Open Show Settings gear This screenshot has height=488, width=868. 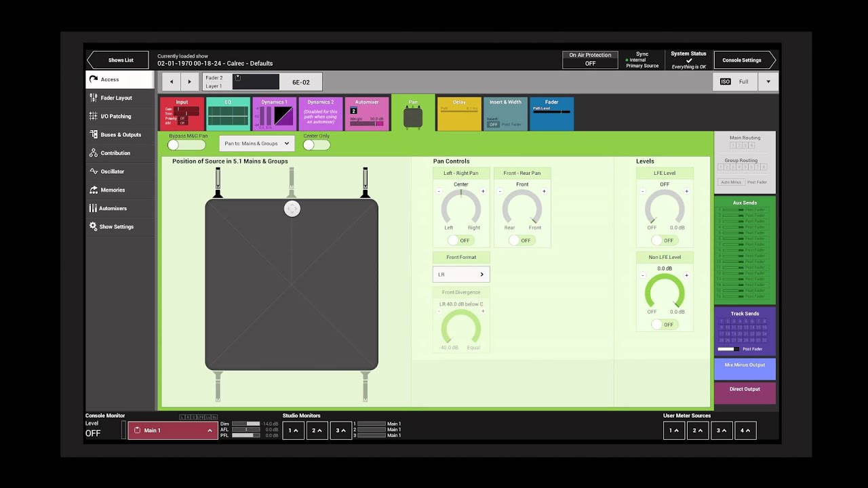(x=120, y=226)
